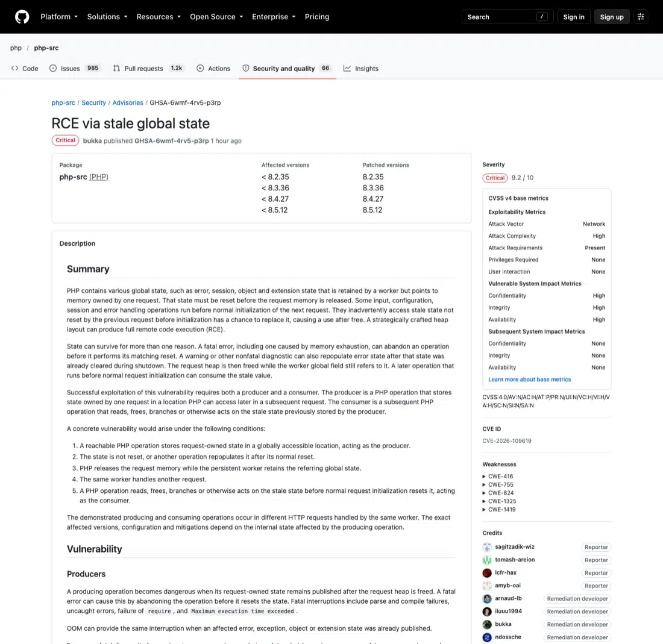
Task: Open ndossche avatar
Action: (x=487, y=637)
